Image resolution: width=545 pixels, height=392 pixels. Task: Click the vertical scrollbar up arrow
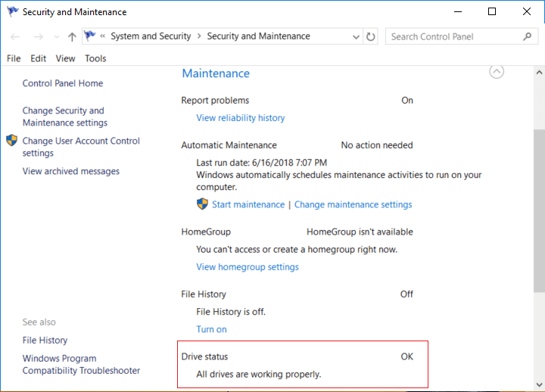539,73
